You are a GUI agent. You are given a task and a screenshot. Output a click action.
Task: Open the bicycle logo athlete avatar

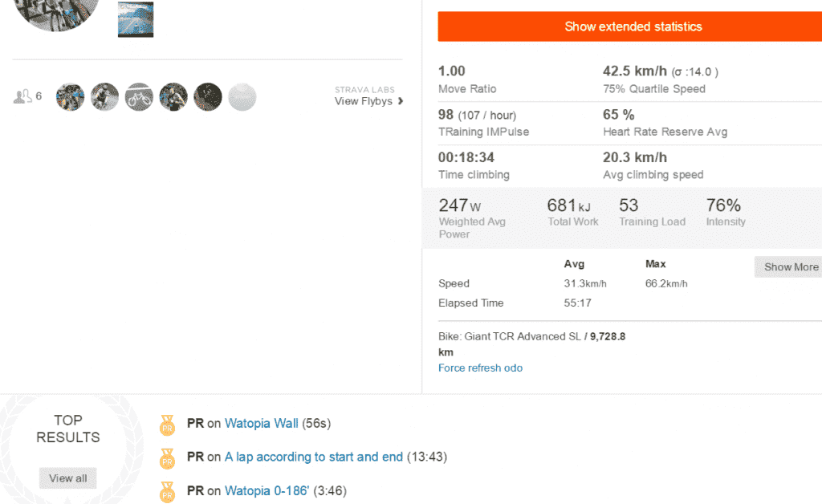(139, 97)
